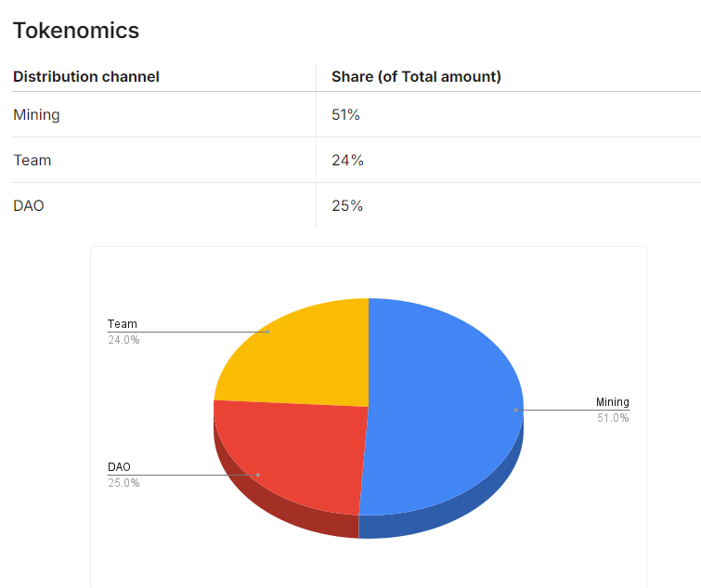Click the 25% table cell
Image resolution: width=701 pixels, height=588 pixels.
click(347, 206)
